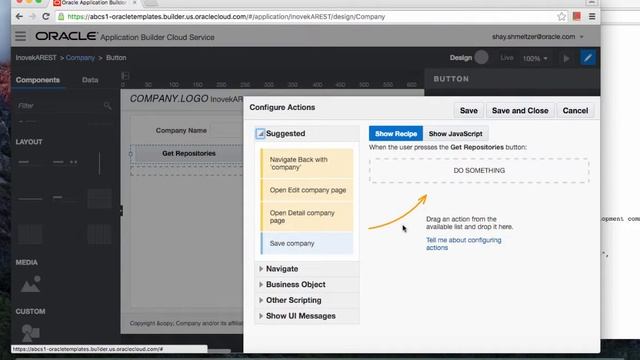This screenshot has width=640, height=360.
Task: Open Tell me about configuring actions link
Action: pos(464,244)
